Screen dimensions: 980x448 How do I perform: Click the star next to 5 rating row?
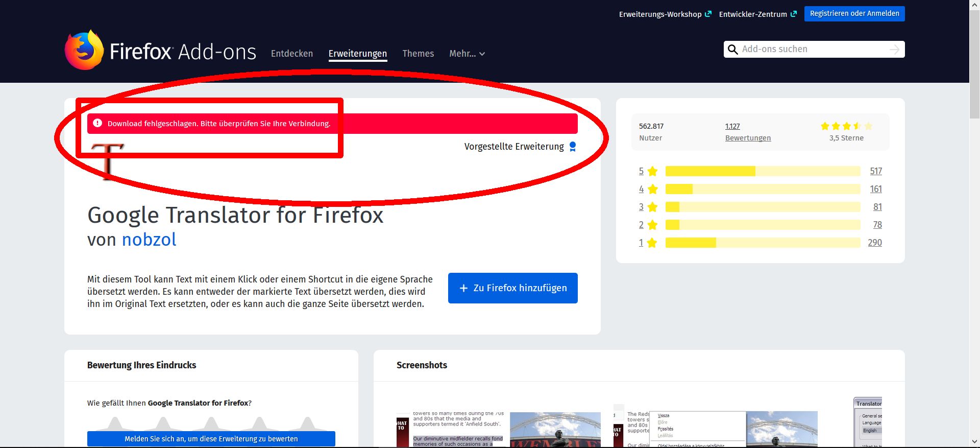click(x=652, y=171)
